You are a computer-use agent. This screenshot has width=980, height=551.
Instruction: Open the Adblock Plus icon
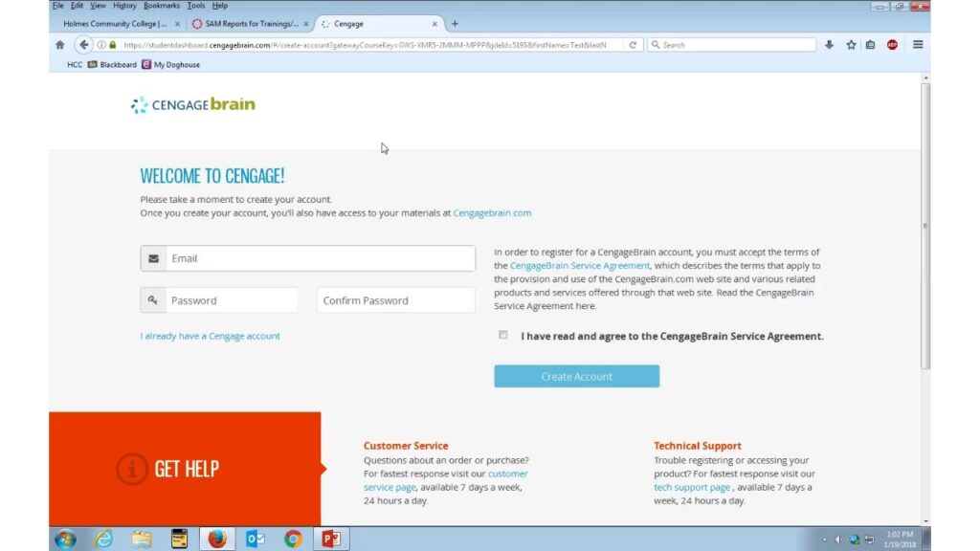tap(892, 45)
